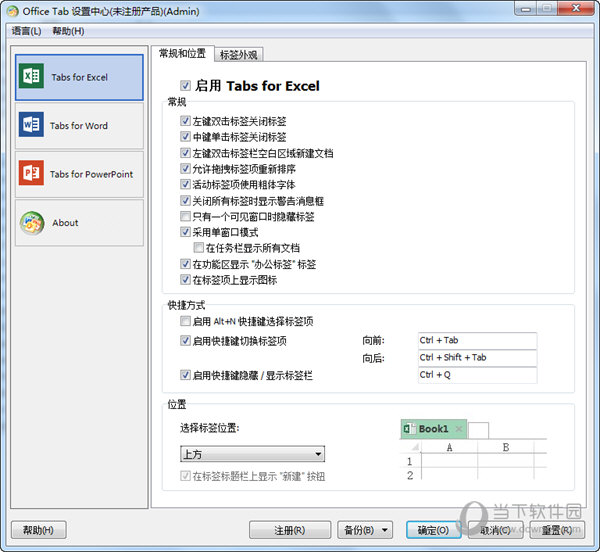Toggle 活动标签项使用粗体字体 checkbox
Viewport: 600px width, 552px height.
click(185, 184)
